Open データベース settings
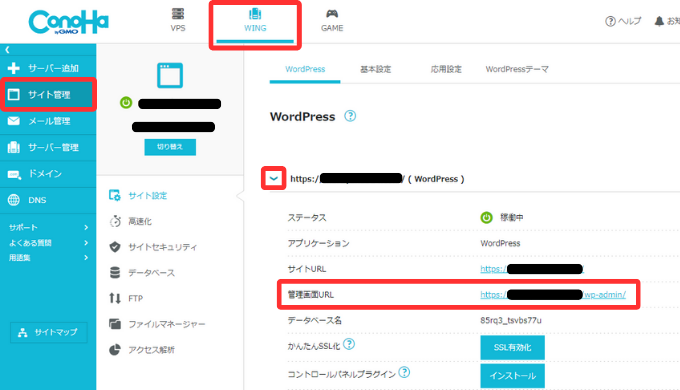 point(151,273)
